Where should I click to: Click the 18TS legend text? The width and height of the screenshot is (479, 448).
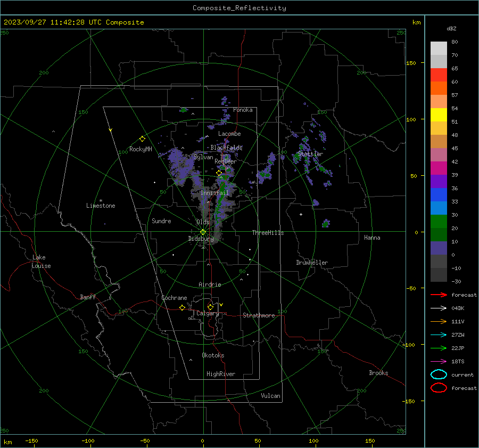458,362
